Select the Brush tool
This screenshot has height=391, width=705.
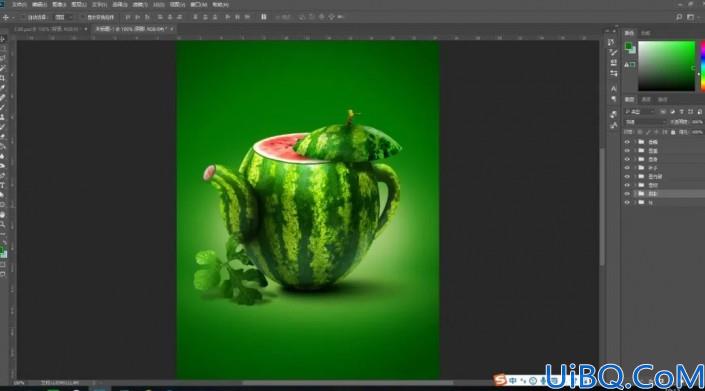pos(3,107)
